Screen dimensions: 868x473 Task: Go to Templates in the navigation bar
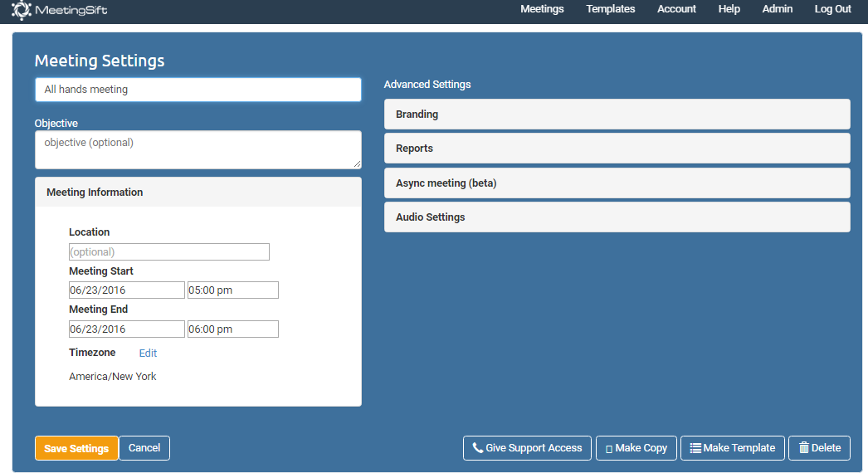[610, 9]
